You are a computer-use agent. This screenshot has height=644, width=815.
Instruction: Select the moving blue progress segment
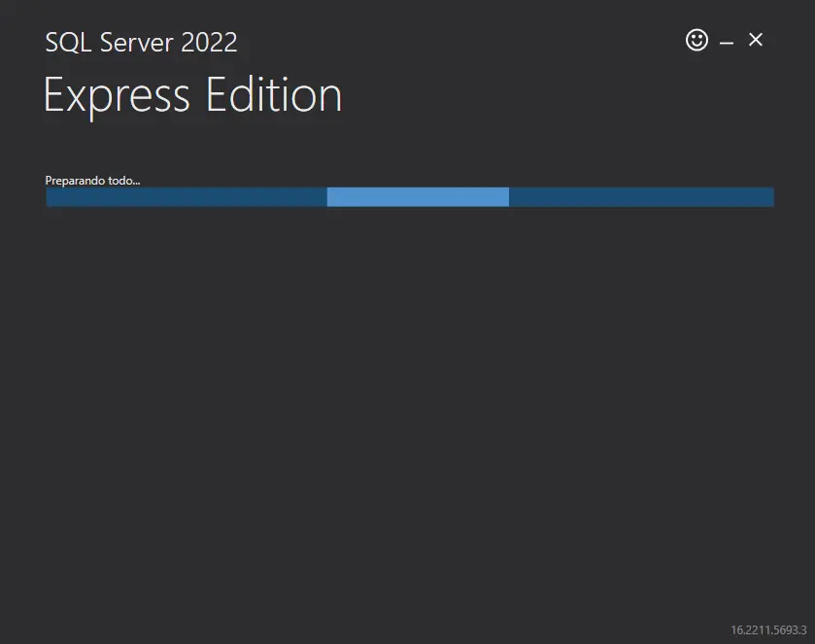pyautogui.click(x=418, y=196)
